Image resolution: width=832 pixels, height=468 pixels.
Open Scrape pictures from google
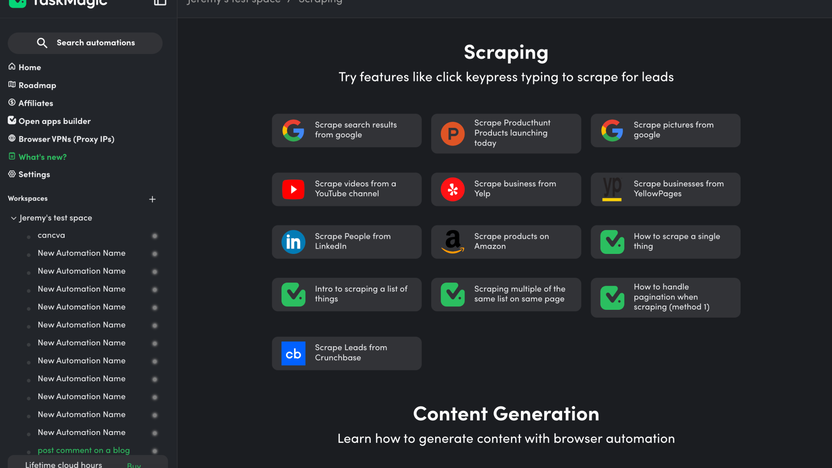665,131
